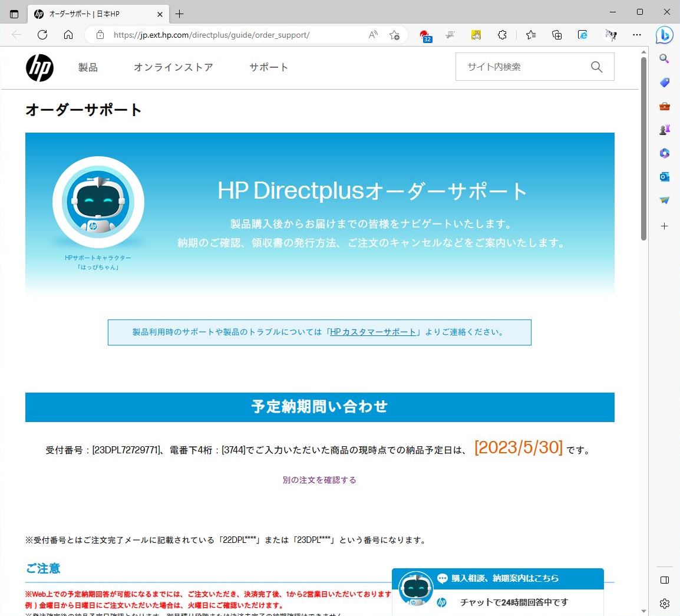
Task: Click the page vertical scrollbar thumb
Action: point(643,149)
